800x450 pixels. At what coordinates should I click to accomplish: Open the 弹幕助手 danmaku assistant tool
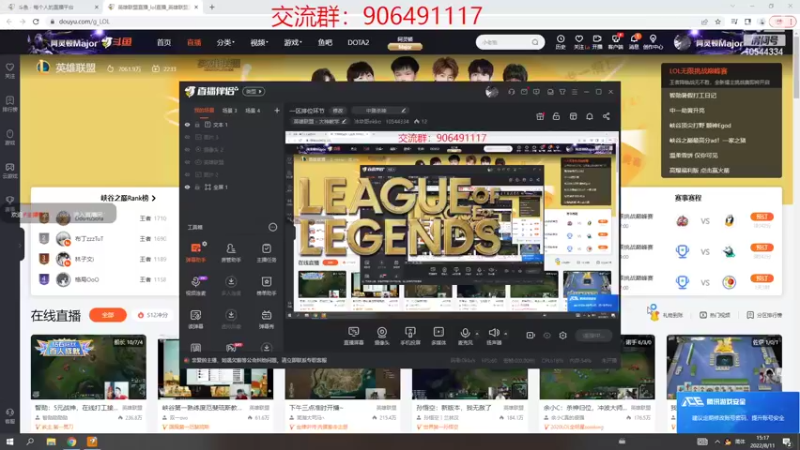coord(195,252)
